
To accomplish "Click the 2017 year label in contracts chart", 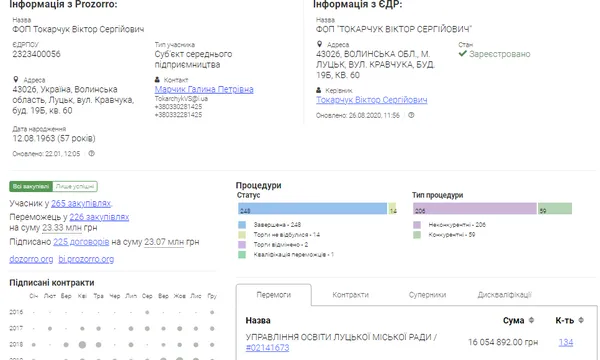I will 16,328.
